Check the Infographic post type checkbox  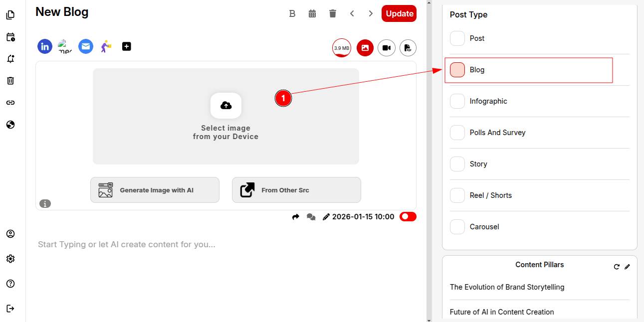tap(457, 101)
